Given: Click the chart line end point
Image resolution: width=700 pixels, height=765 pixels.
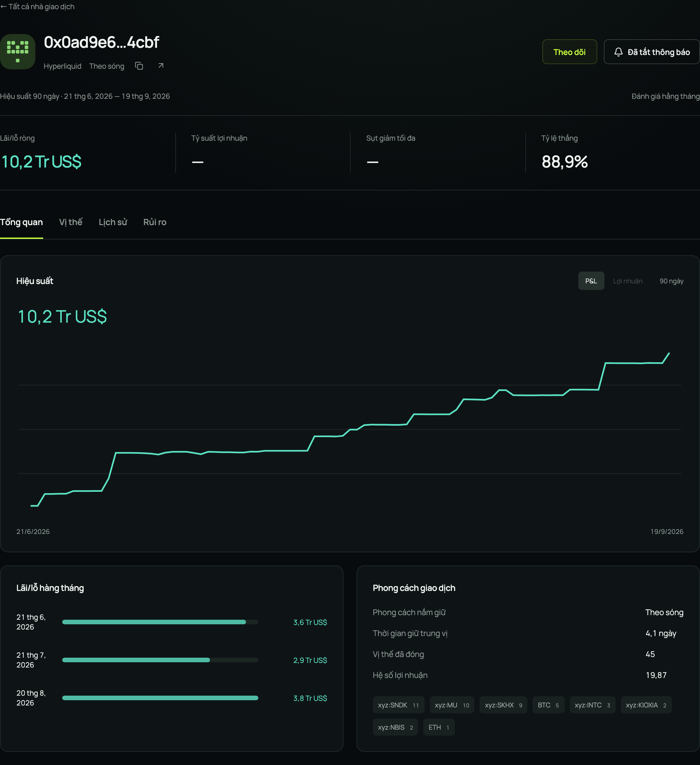Looking at the screenshot, I should 669,353.
